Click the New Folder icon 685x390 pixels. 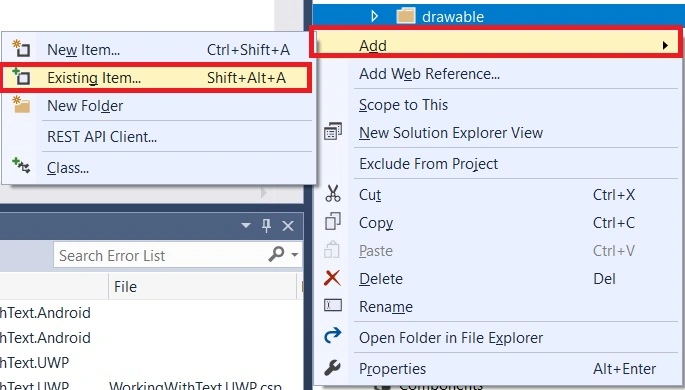tap(21, 105)
